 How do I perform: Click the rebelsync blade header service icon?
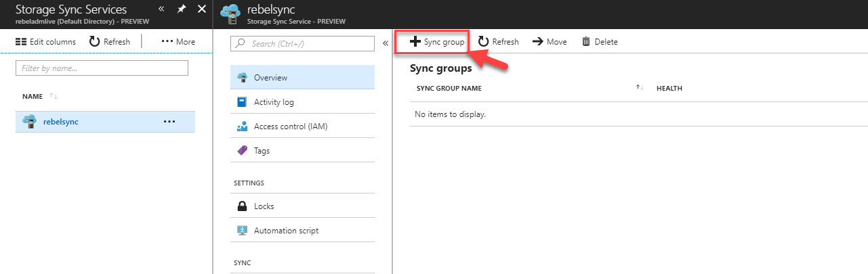(x=230, y=14)
